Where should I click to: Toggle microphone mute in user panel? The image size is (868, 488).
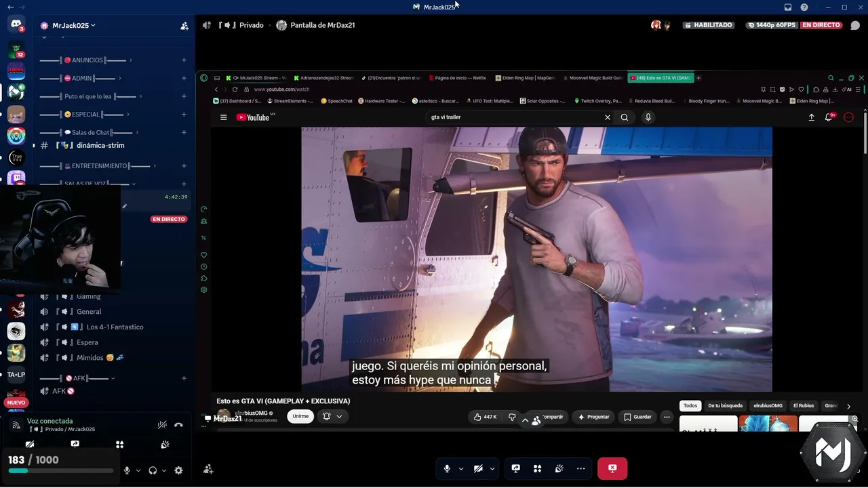click(x=127, y=470)
